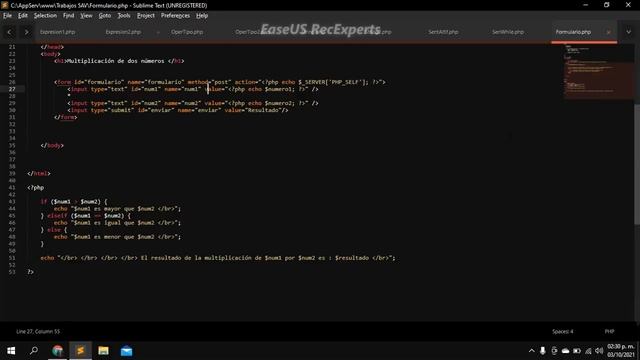This screenshot has width=640, height=360.
Task: Click the OneDrive cloud tray icon
Action: click(565, 351)
